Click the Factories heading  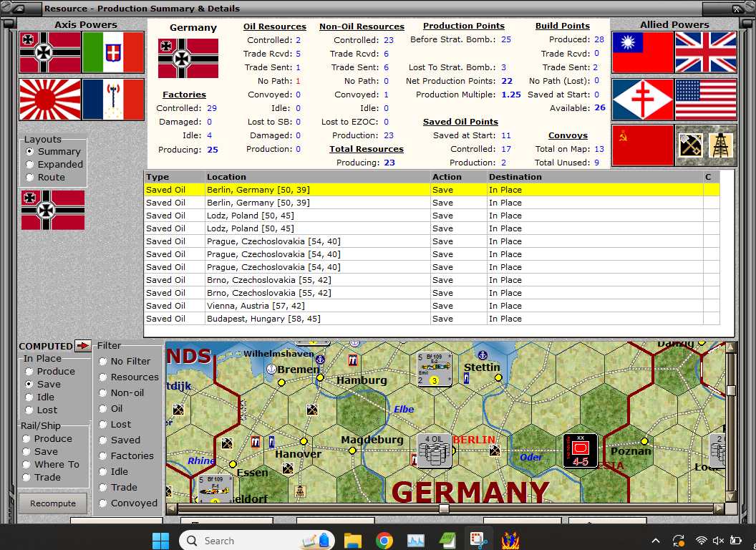tap(184, 95)
